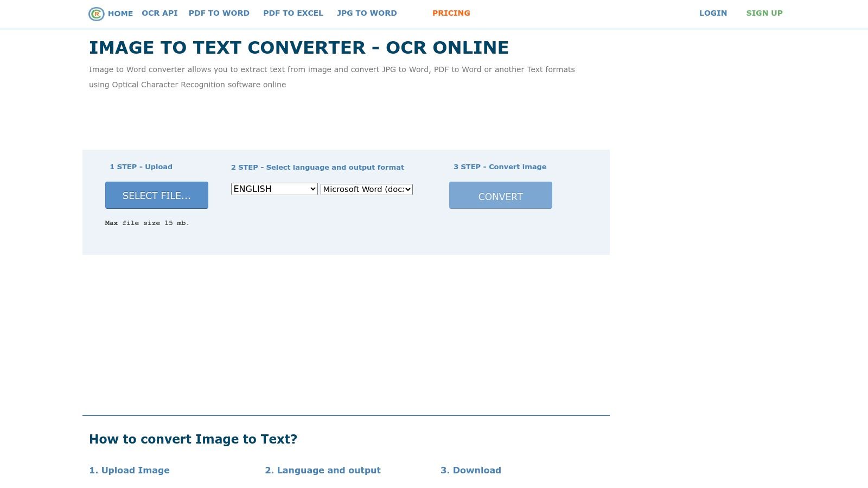Open the ENGLISH language dropdown
Image resolution: width=868 pixels, height=488 pixels.
[274, 189]
